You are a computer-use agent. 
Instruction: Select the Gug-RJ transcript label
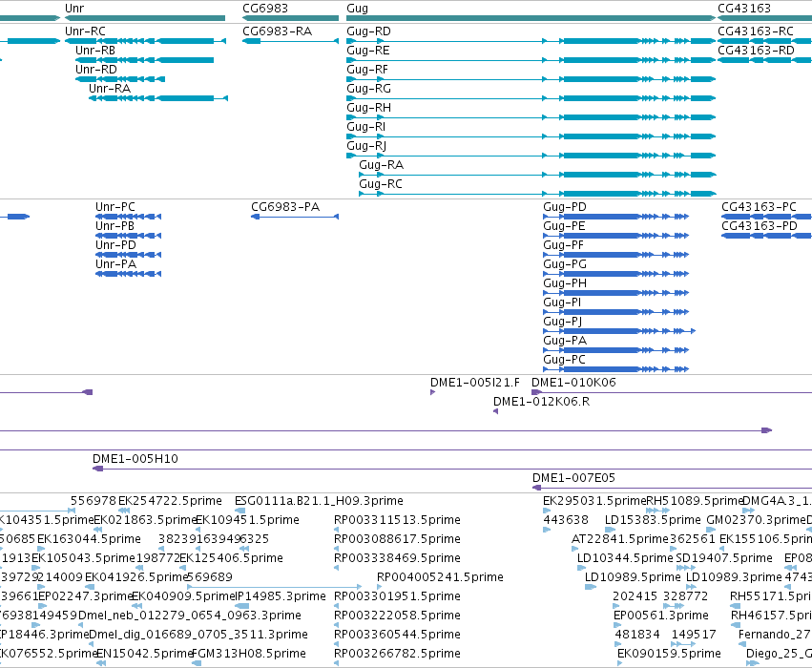[366, 147]
